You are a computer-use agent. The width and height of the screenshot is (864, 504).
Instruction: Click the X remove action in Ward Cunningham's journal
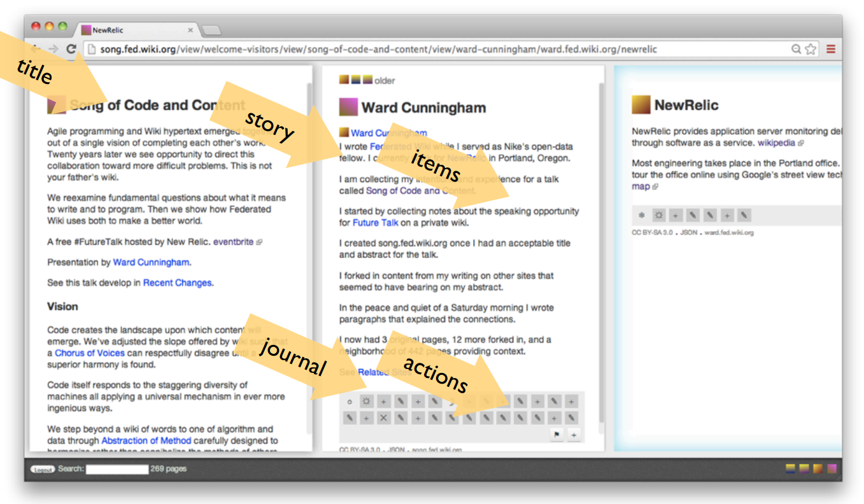click(383, 418)
